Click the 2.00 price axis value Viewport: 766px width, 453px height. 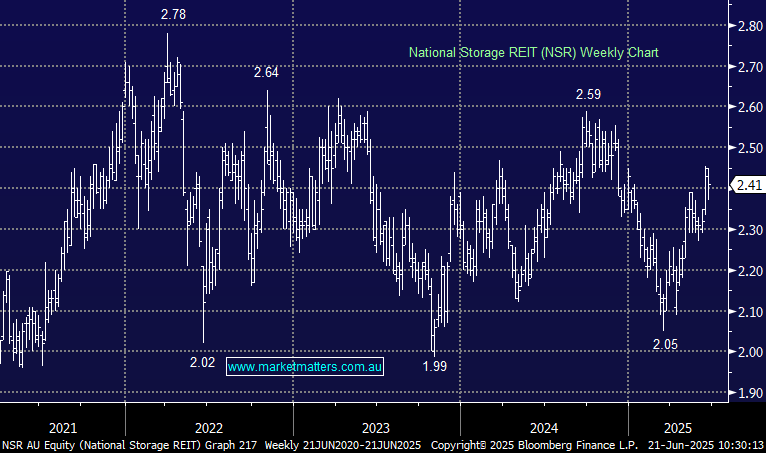(x=750, y=352)
